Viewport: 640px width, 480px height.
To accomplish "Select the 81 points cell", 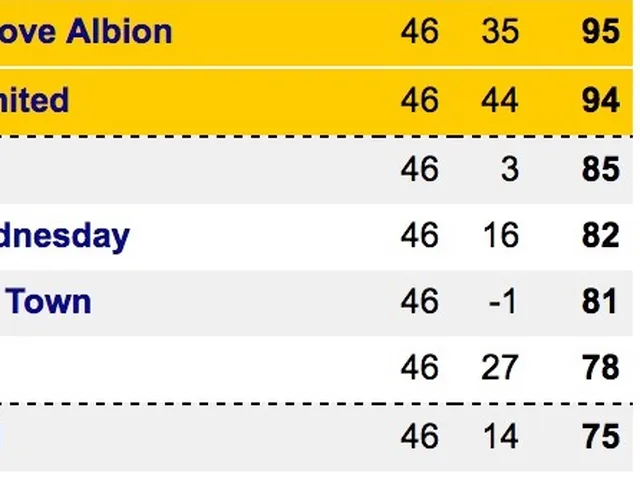I will click(x=600, y=301).
